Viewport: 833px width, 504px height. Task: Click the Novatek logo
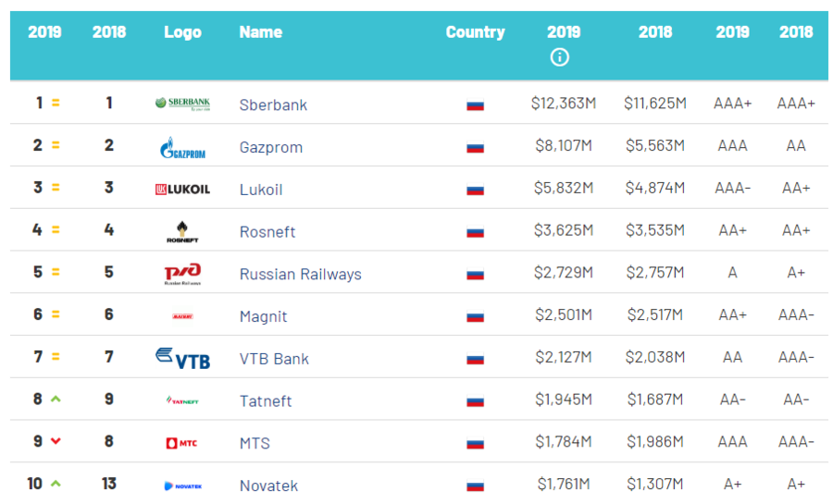click(182, 486)
